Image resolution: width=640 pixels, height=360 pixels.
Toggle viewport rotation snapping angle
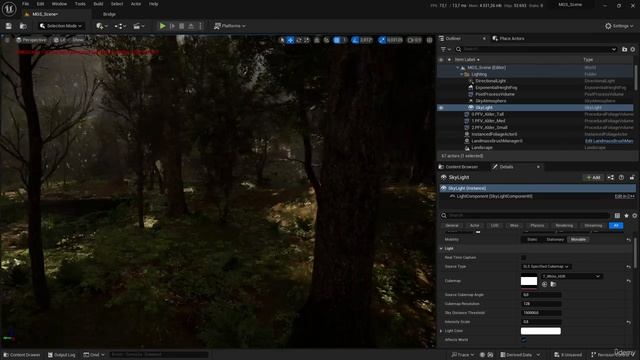click(x=355, y=40)
